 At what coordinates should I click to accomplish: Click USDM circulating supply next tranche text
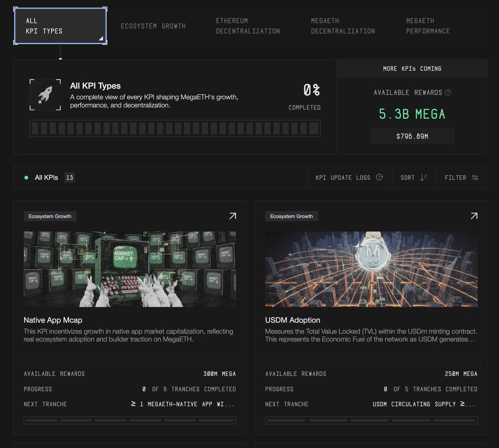[x=424, y=404]
